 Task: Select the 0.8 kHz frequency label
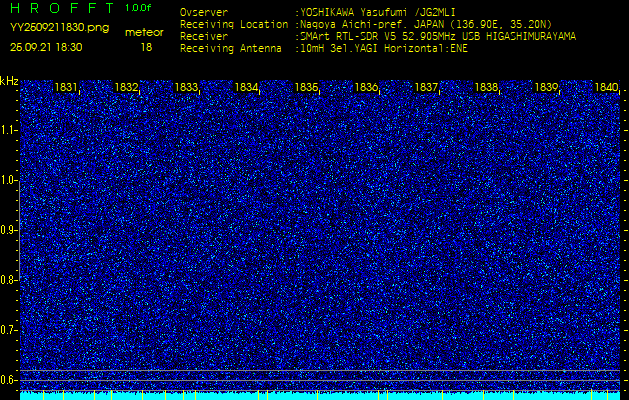coord(9,280)
